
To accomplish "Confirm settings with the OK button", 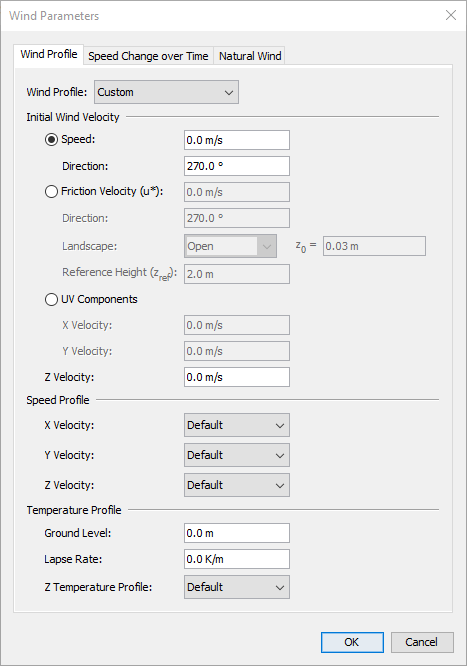I will coord(352,642).
